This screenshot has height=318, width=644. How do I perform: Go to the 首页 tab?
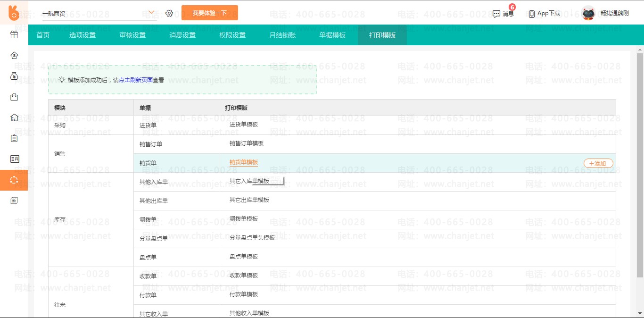coord(43,35)
